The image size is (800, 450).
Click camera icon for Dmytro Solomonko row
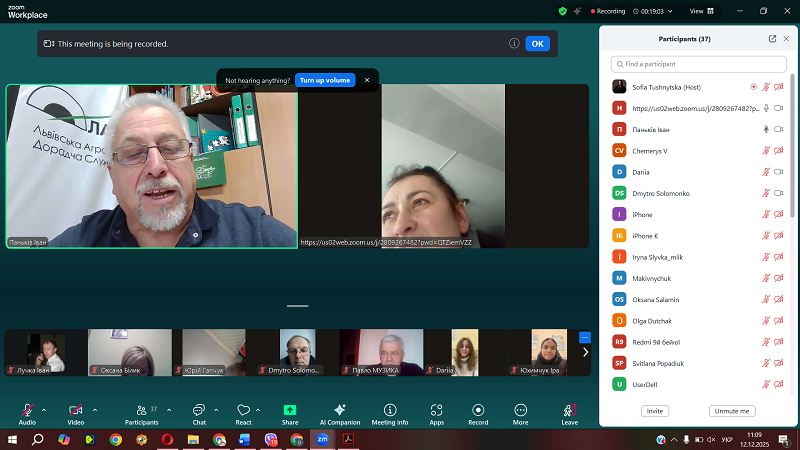(x=779, y=193)
